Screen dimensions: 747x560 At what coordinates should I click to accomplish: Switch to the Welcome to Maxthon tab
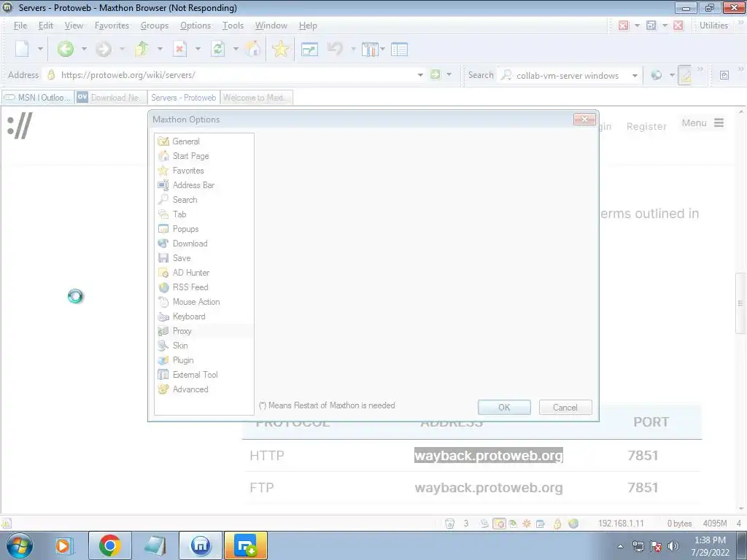tap(256, 97)
